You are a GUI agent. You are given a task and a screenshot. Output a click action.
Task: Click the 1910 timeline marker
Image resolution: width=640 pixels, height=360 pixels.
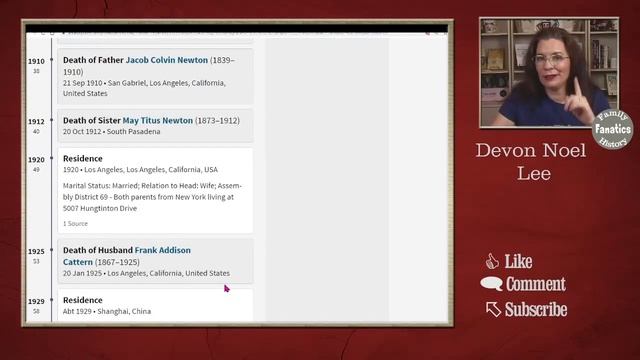tap(51, 60)
